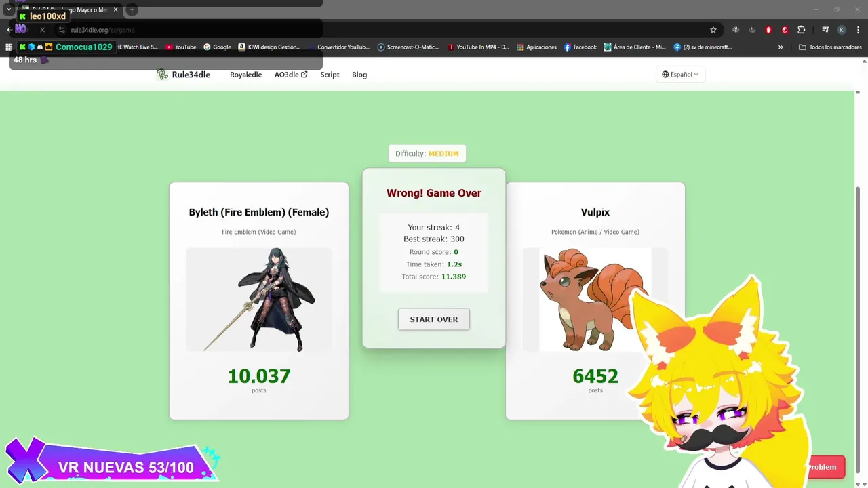Screen dimensions: 868x488
Task: Close the Rule34dle browser tab
Action: click(115, 9)
